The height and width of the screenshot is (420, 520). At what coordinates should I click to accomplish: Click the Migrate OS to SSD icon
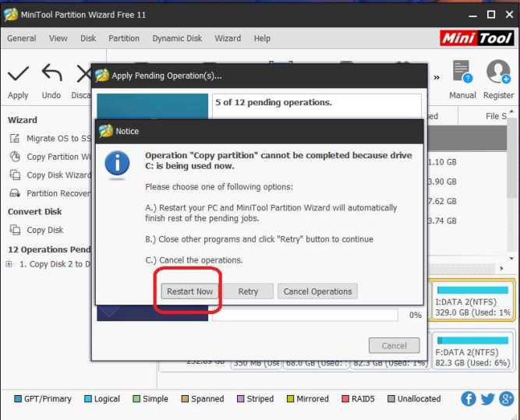point(15,138)
